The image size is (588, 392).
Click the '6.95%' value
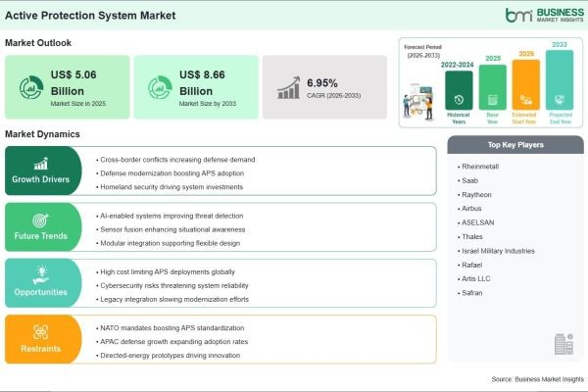coord(322,83)
